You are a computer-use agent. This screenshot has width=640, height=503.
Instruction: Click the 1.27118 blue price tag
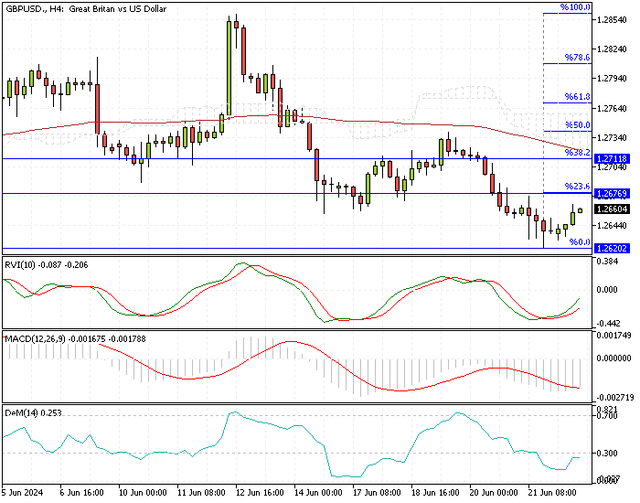(x=611, y=159)
